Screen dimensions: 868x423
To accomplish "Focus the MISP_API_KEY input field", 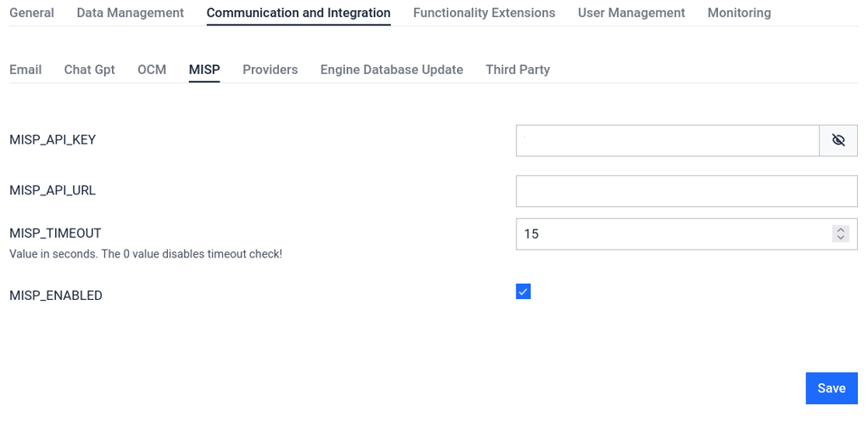I will (x=667, y=141).
